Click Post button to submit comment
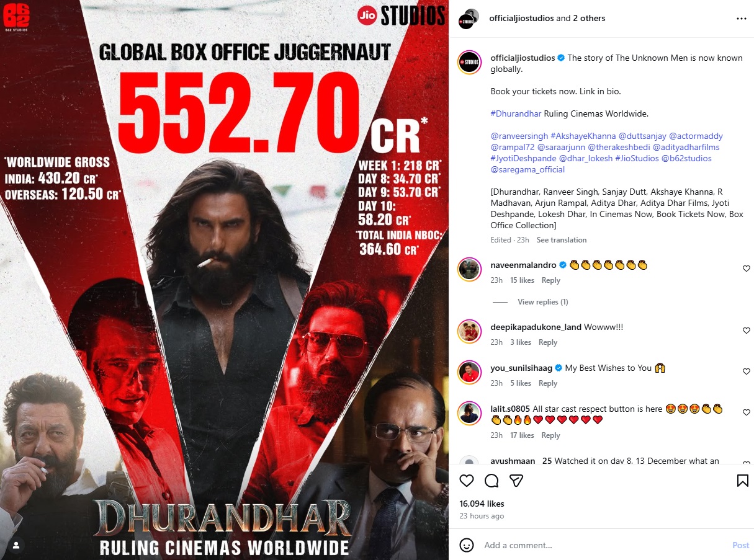Screen dimensions: 754x560 [740, 545]
